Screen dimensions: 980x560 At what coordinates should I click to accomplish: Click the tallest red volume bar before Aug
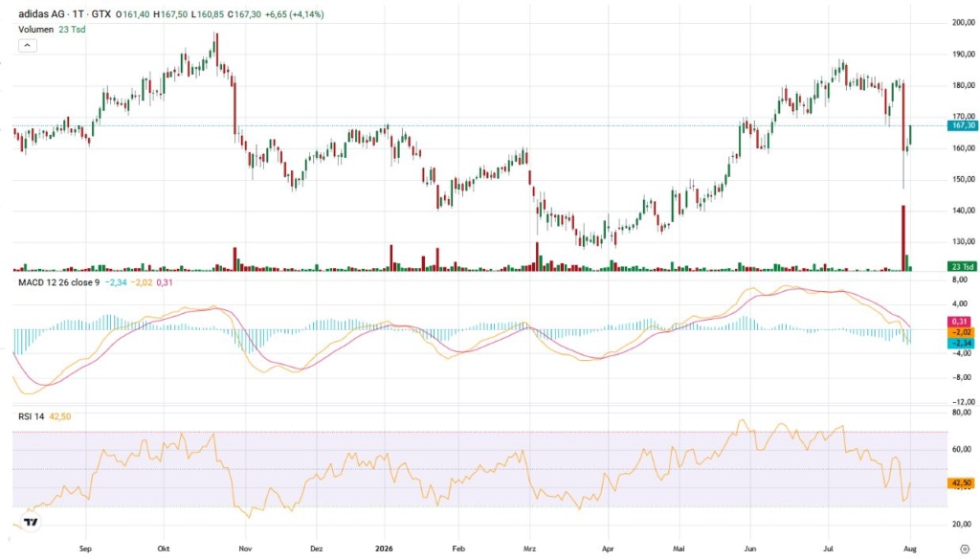tap(903, 237)
